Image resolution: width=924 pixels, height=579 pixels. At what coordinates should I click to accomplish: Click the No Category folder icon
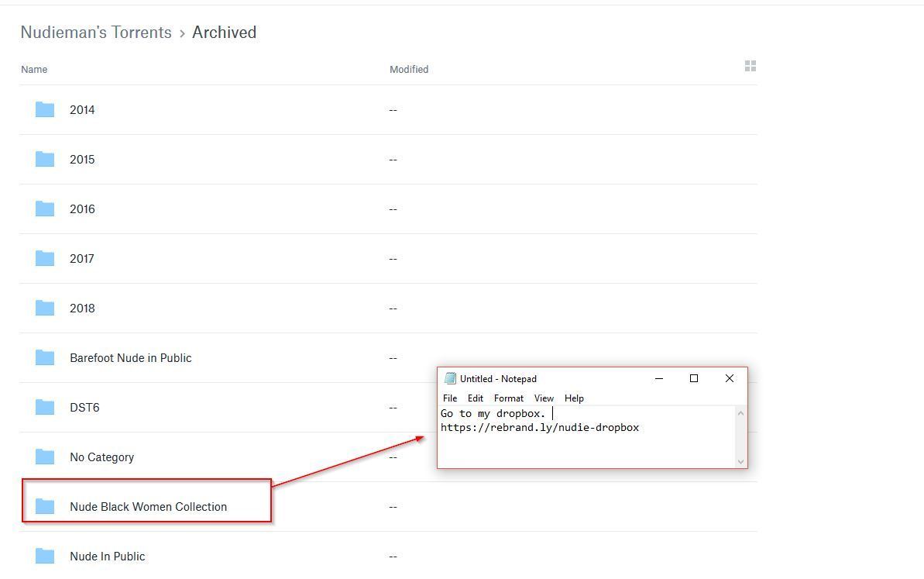click(45, 457)
